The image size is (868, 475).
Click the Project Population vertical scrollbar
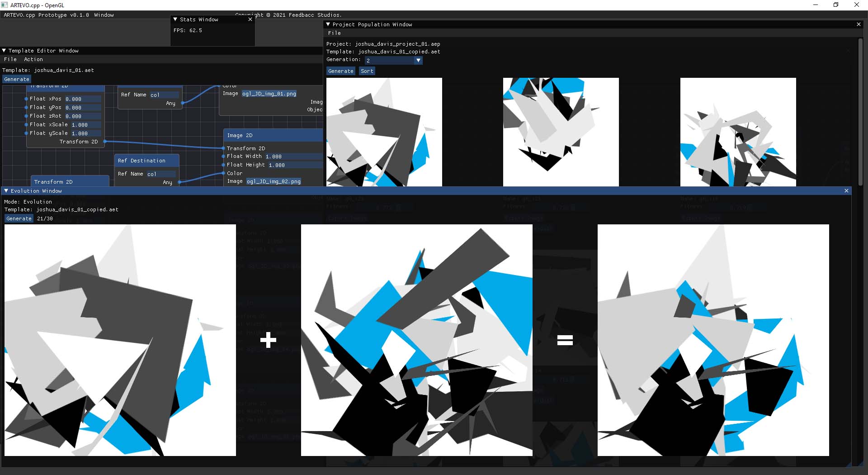[x=860, y=111]
